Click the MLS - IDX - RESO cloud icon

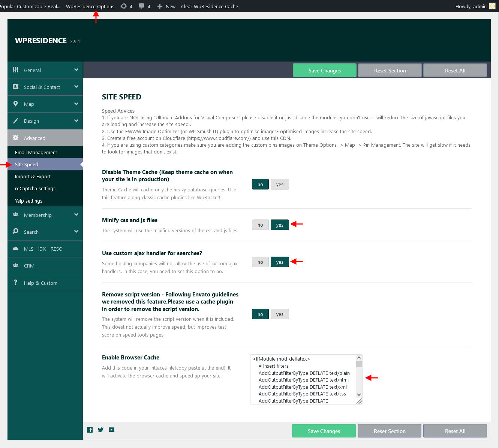[x=15, y=248]
